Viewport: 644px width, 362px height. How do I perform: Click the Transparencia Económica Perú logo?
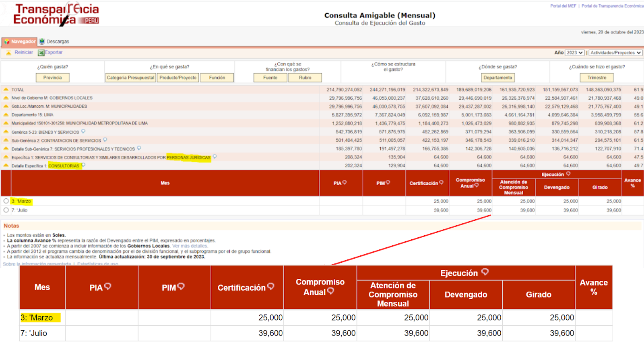click(x=56, y=14)
